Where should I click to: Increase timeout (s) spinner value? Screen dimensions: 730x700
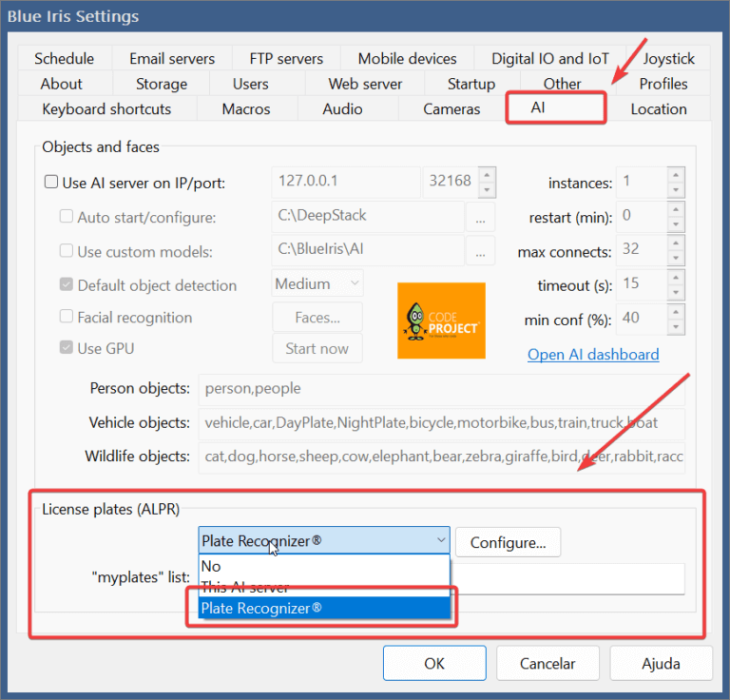[x=676, y=278]
